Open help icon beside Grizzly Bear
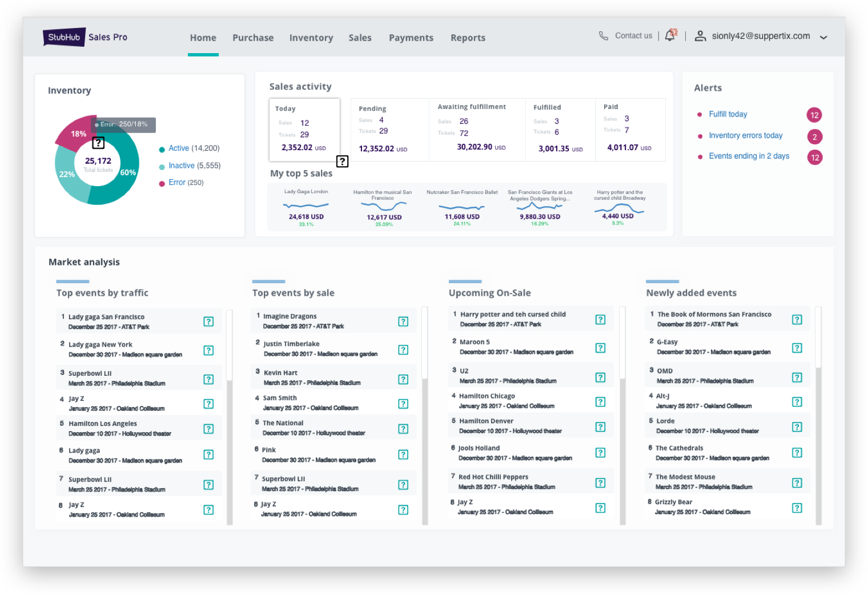The image size is (868, 595). point(797,508)
